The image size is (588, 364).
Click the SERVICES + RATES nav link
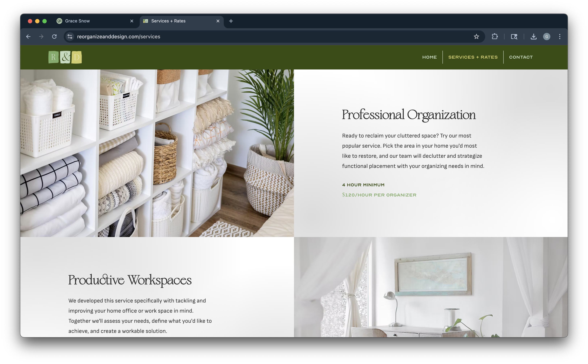473,57
